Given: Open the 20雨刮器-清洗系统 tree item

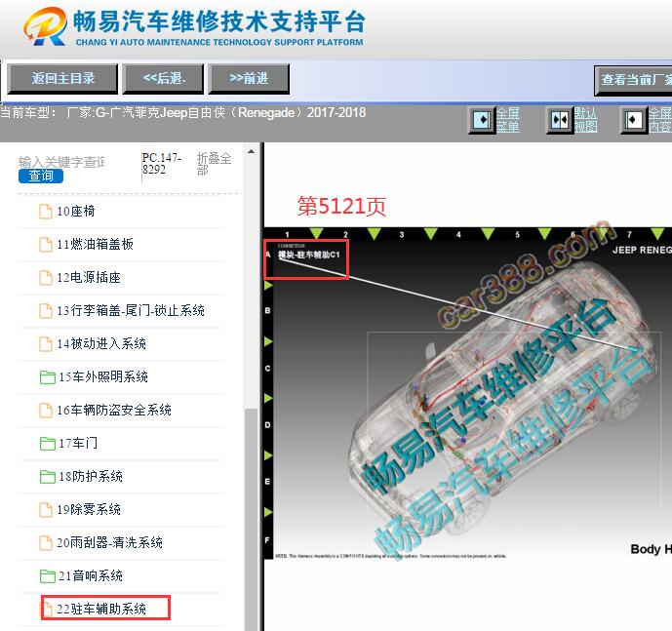Looking at the screenshot, I should click(109, 542).
